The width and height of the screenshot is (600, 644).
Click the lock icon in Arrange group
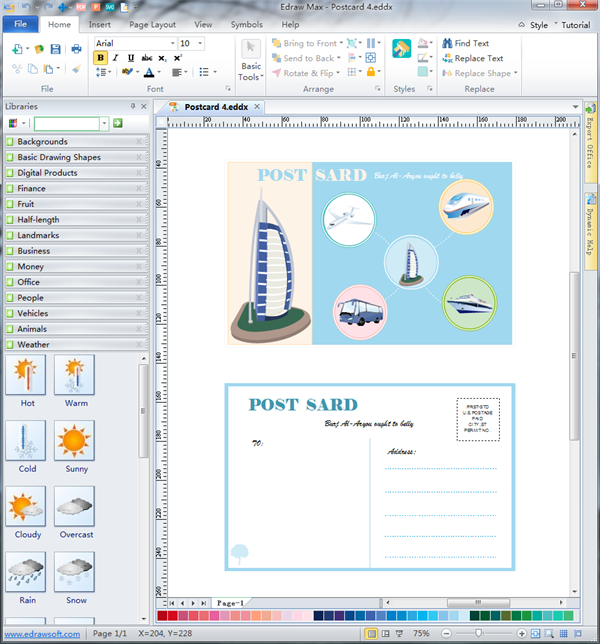373,72
